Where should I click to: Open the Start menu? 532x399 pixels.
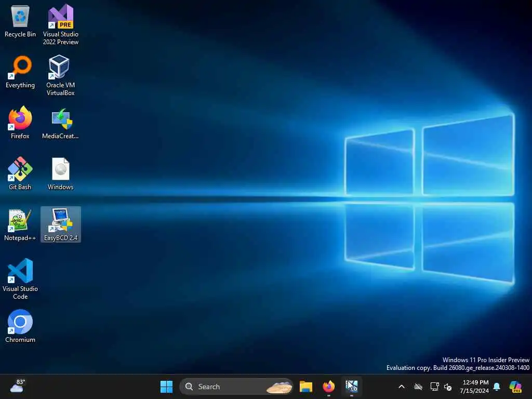(x=167, y=387)
